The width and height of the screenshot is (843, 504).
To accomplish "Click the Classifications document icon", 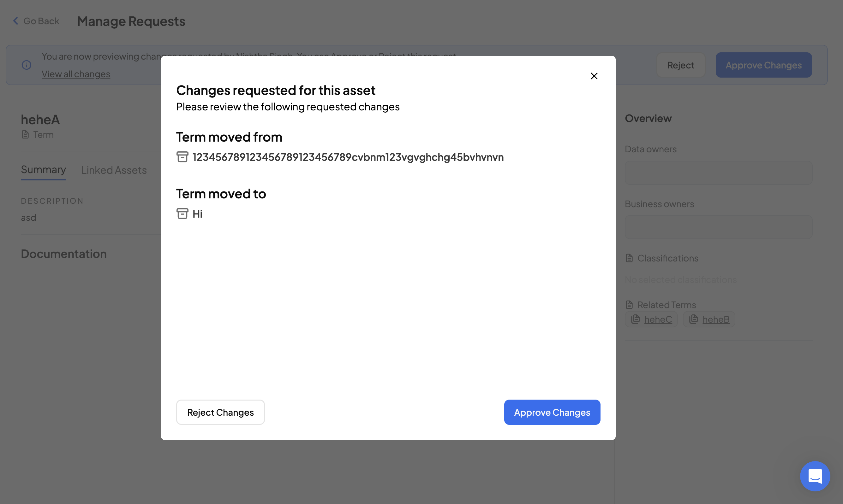I will coord(629,258).
